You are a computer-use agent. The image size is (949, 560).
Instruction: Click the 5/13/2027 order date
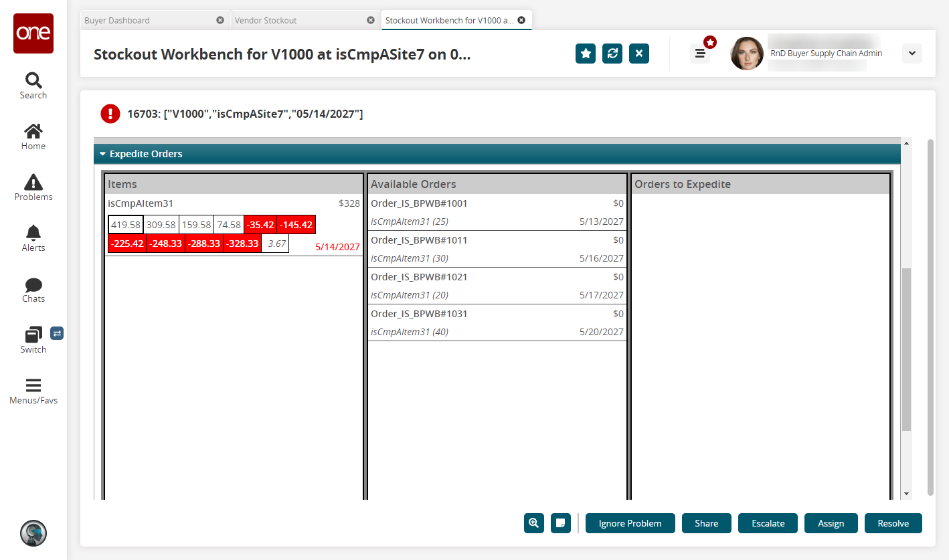point(601,221)
